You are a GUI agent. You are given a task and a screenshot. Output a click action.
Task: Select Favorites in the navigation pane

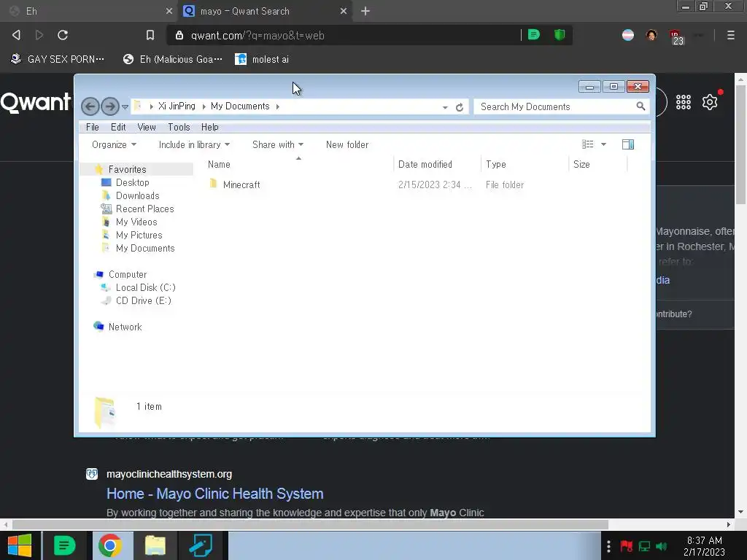tap(127, 169)
